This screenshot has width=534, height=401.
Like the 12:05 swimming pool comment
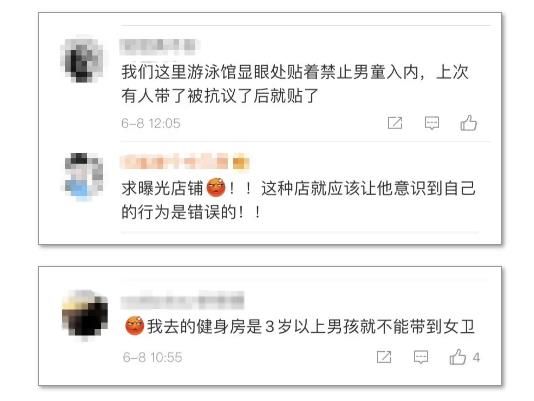tap(468, 123)
